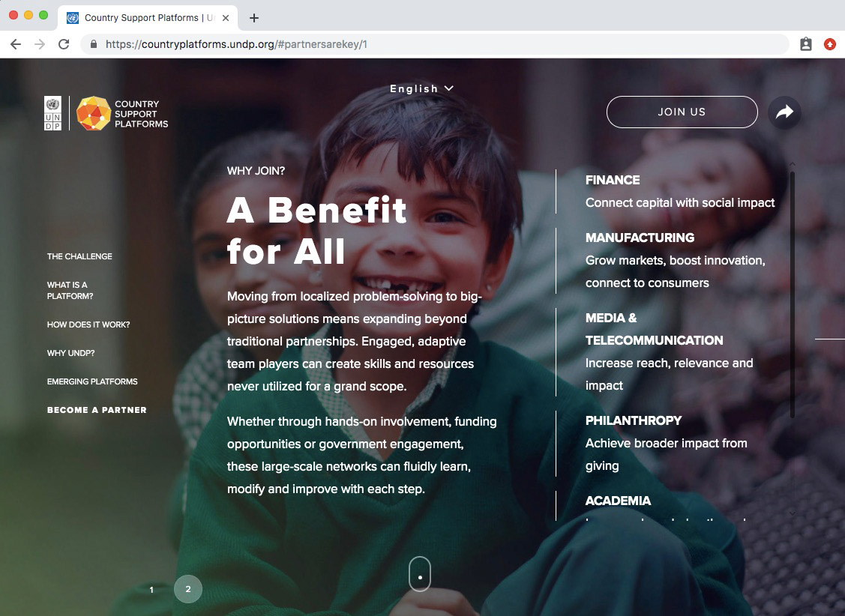This screenshot has height=616, width=845.
Task: Switch to slide 1 page indicator
Action: tap(151, 590)
